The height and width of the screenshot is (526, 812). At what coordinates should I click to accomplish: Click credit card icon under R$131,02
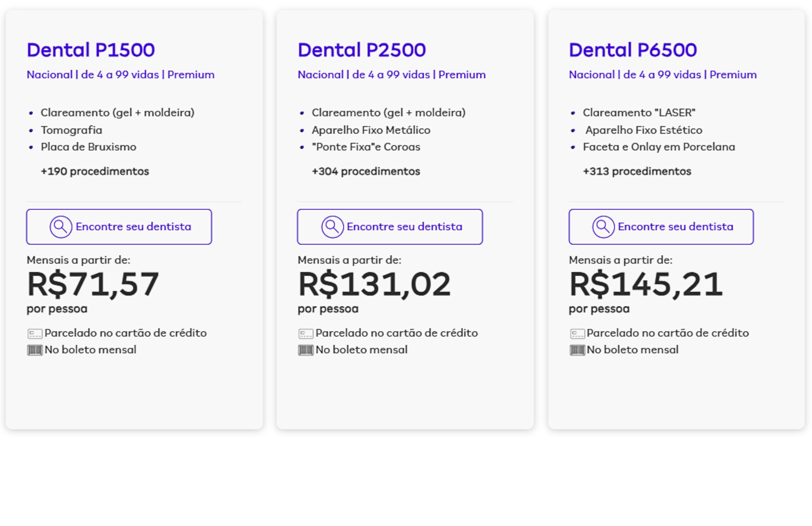[306, 334]
